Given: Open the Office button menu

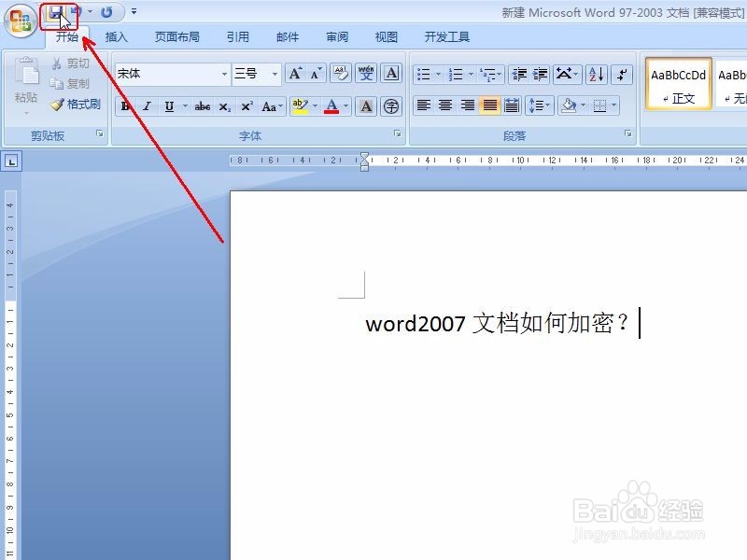Looking at the screenshot, I should coord(21,21).
